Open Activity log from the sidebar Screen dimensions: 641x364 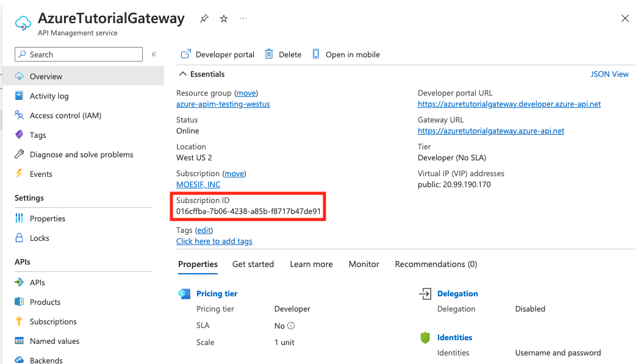49,96
